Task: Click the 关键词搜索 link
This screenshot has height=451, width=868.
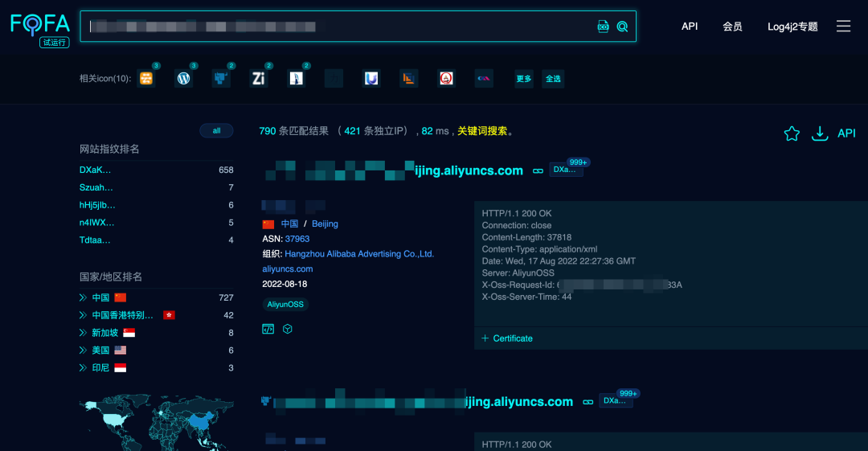Action: (x=482, y=131)
